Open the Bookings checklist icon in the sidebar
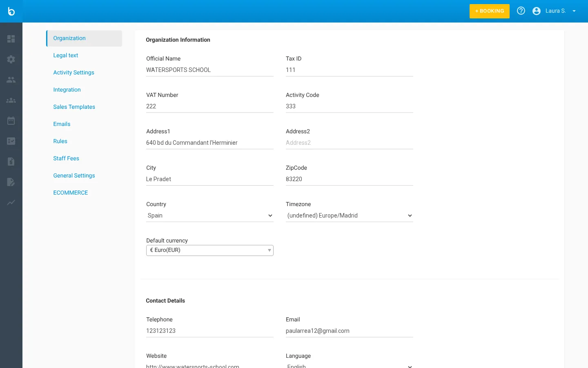This screenshot has width=588, height=368. pyautogui.click(x=11, y=141)
